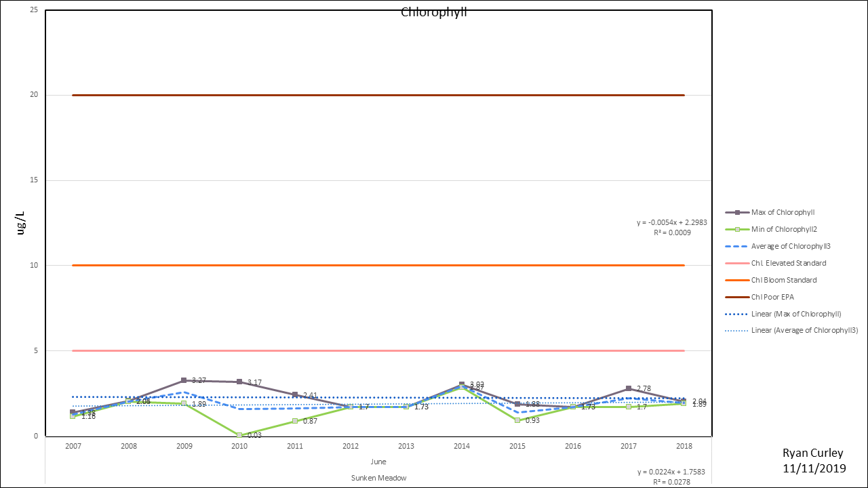Click the Max of Chlorophyll legend marker
The width and height of the screenshot is (868, 488).
[736, 212]
